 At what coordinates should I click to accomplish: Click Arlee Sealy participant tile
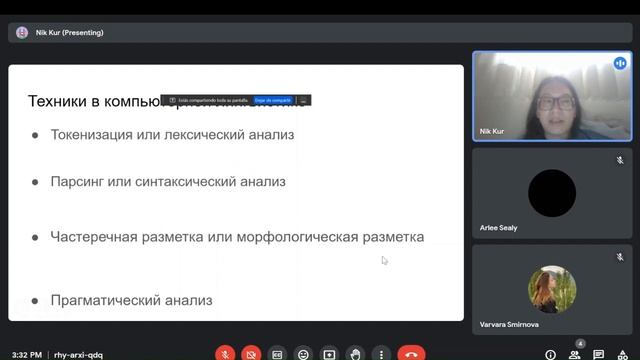tap(552, 193)
